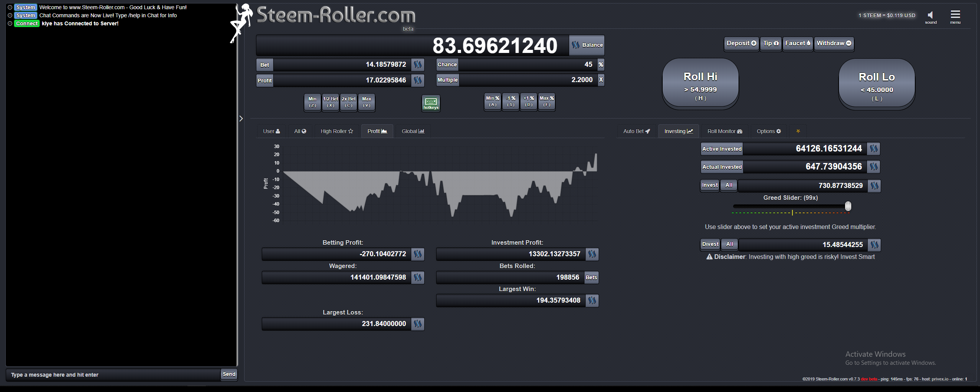Image resolution: width=980 pixels, height=392 pixels.
Task: Click the Greed Slider handle
Action: [x=848, y=206]
